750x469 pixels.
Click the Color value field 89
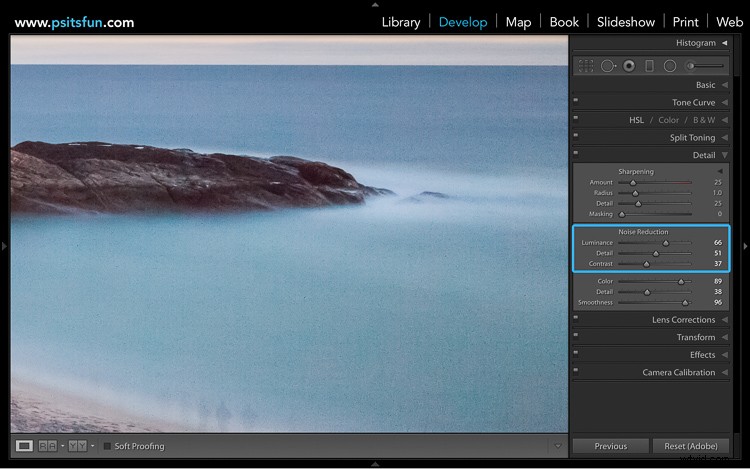(x=717, y=281)
